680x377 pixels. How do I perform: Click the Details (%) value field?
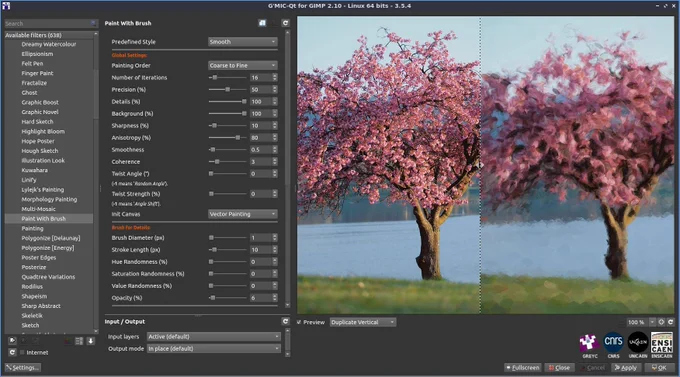[x=261, y=102]
